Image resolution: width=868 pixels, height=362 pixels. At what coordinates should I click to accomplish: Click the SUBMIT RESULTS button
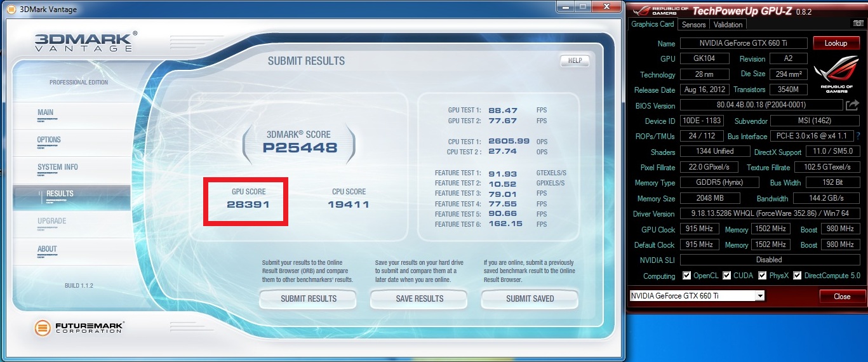309,298
